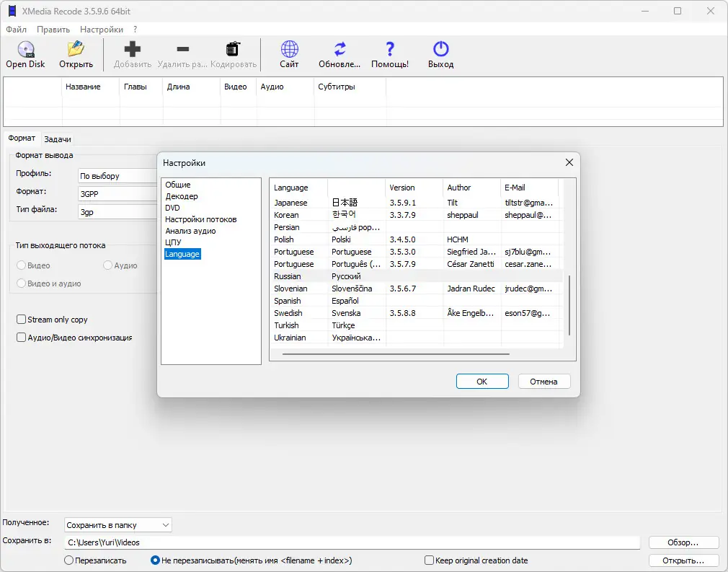Confirm settings with the OK button
The image size is (728, 572).
(x=482, y=382)
